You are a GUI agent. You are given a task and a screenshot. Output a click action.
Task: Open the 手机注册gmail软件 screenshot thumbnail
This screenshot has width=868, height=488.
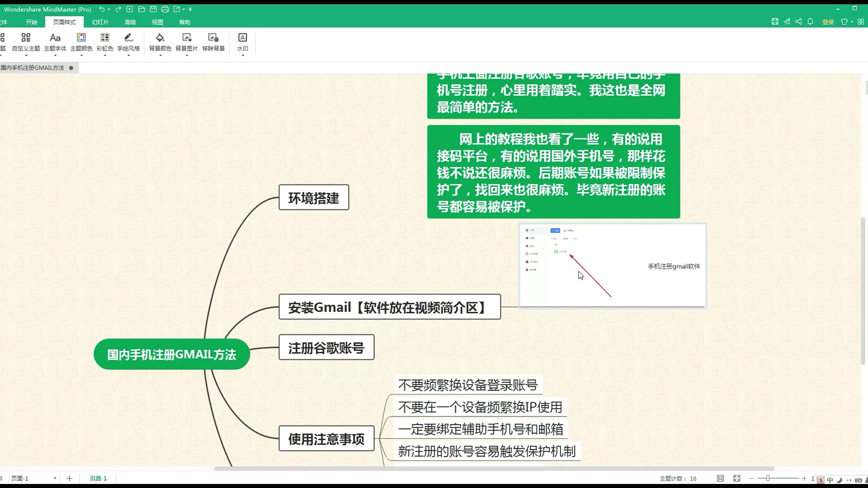(x=612, y=266)
